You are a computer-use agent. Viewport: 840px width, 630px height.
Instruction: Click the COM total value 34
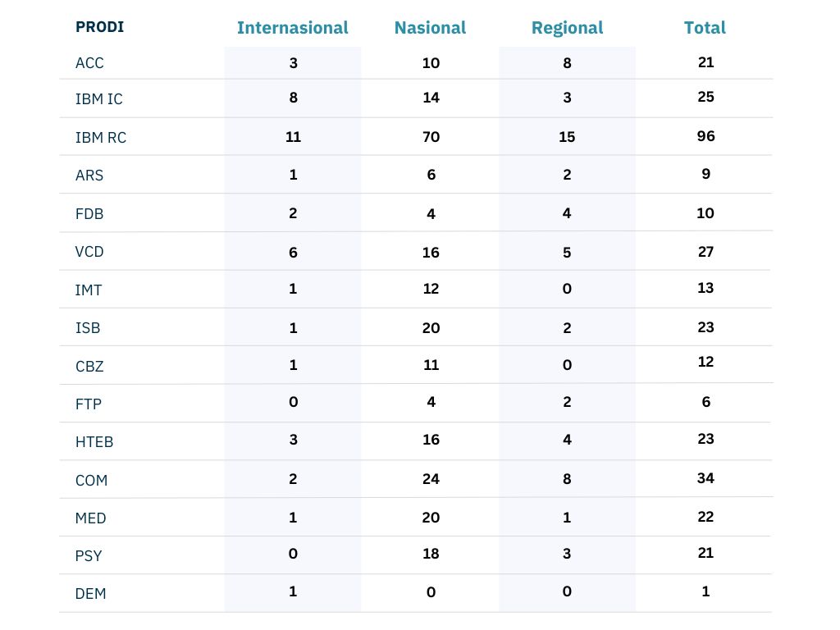705,477
